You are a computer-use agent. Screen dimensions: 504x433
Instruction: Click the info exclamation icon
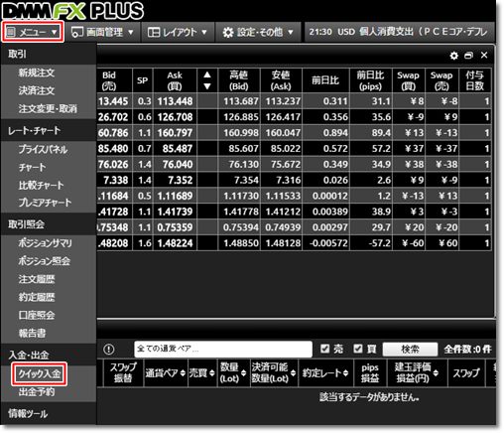point(109,349)
